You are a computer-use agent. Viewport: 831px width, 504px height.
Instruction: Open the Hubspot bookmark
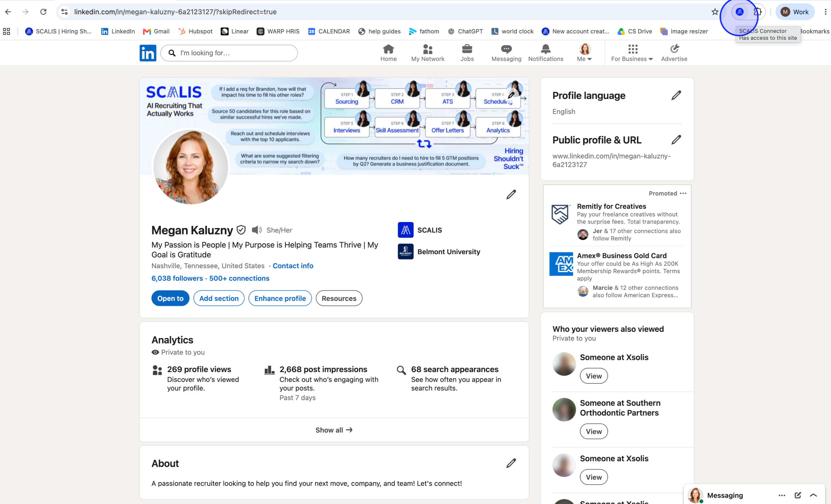(195, 31)
